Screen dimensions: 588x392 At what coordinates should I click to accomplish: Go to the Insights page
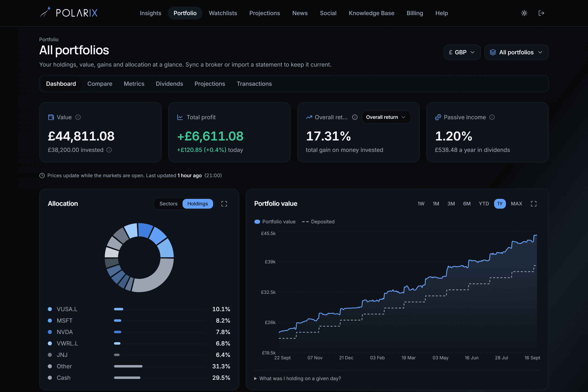coord(150,13)
